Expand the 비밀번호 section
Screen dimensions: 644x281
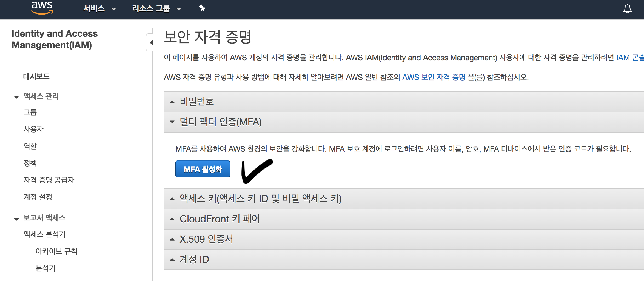point(404,102)
